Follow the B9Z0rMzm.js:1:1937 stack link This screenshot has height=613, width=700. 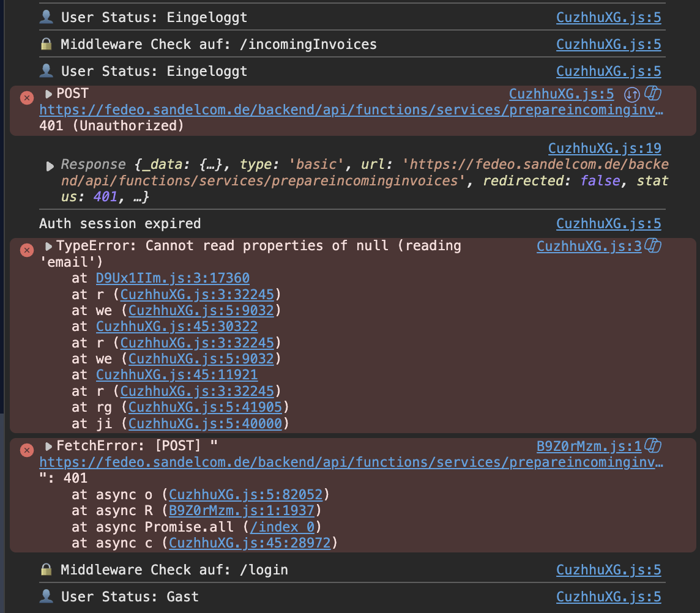pos(242,510)
